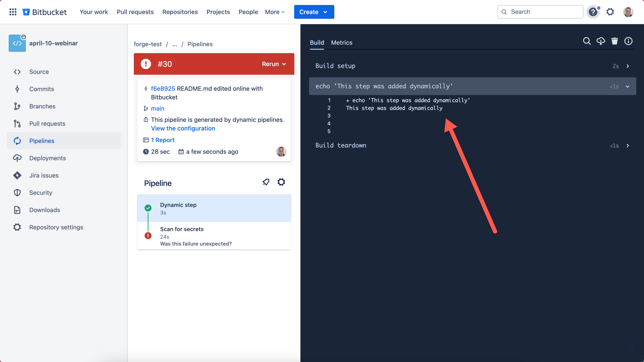Search within the build log
Image resolution: width=644 pixels, height=362 pixels.
(x=587, y=41)
